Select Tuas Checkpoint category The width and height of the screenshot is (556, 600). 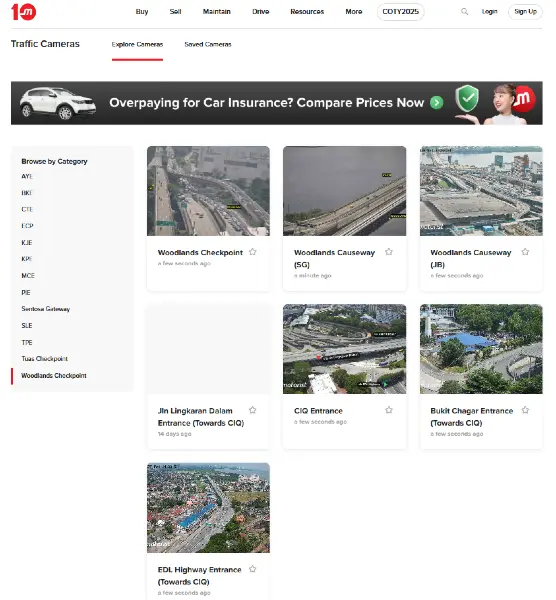(44, 359)
